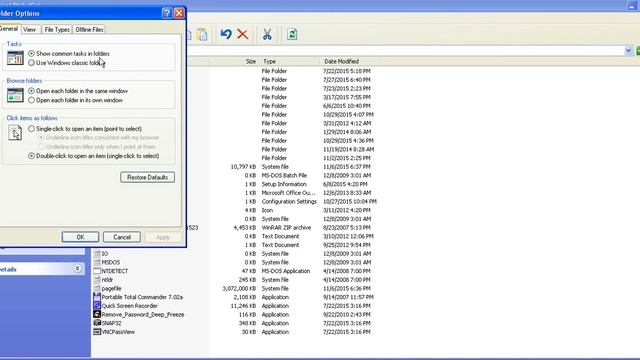Click the VNCPassView application icon

coord(97,331)
